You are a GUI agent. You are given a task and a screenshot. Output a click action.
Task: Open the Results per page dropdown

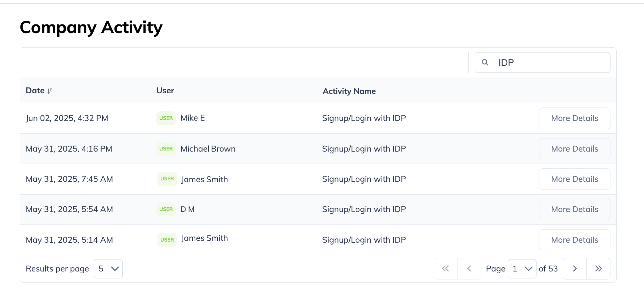click(x=108, y=269)
